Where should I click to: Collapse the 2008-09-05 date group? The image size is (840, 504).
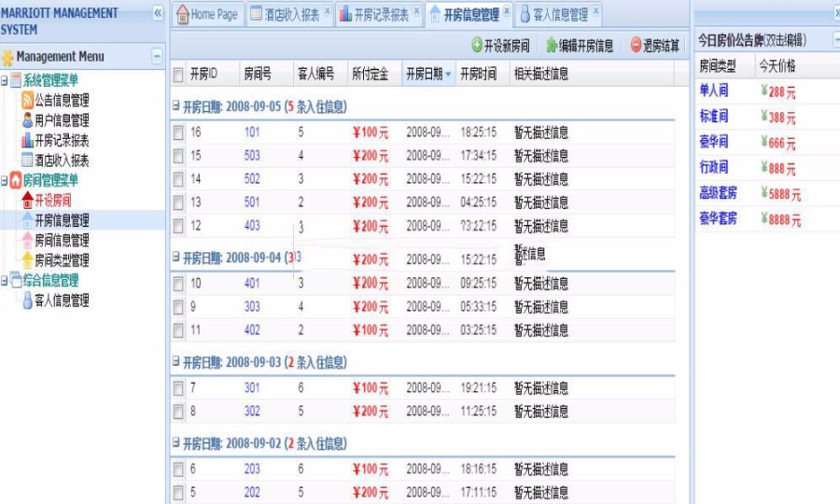[x=175, y=105]
